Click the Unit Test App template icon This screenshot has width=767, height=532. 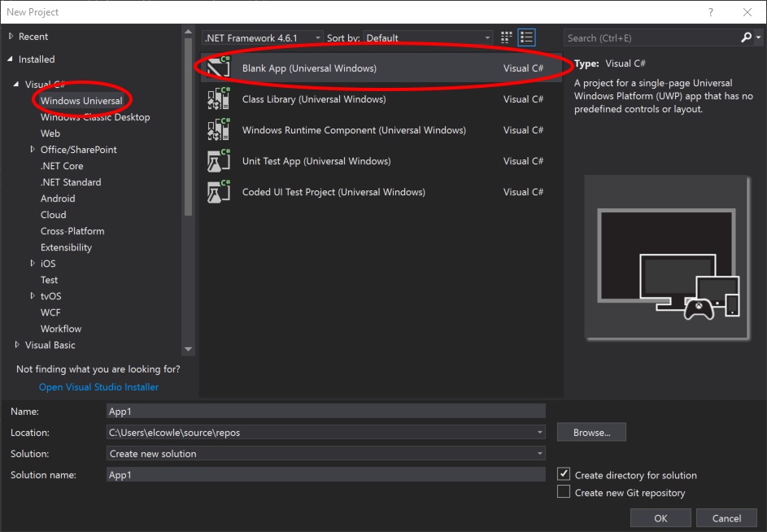coord(217,160)
